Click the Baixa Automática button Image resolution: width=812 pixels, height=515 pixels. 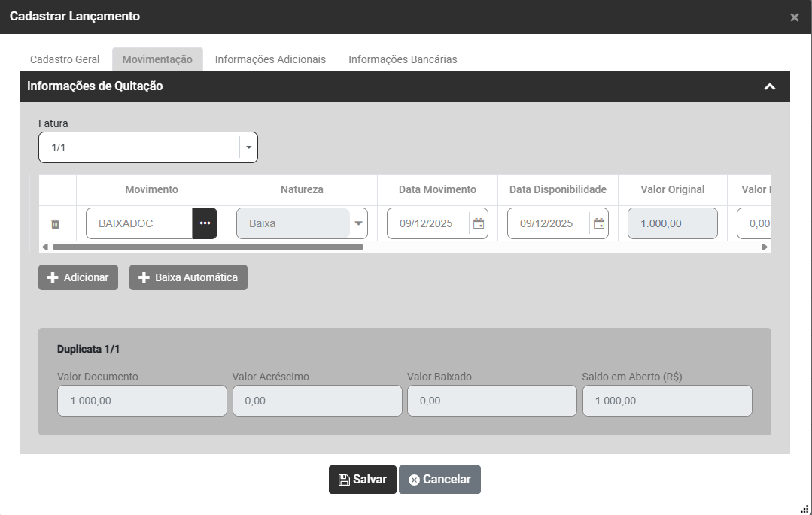pos(188,277)
